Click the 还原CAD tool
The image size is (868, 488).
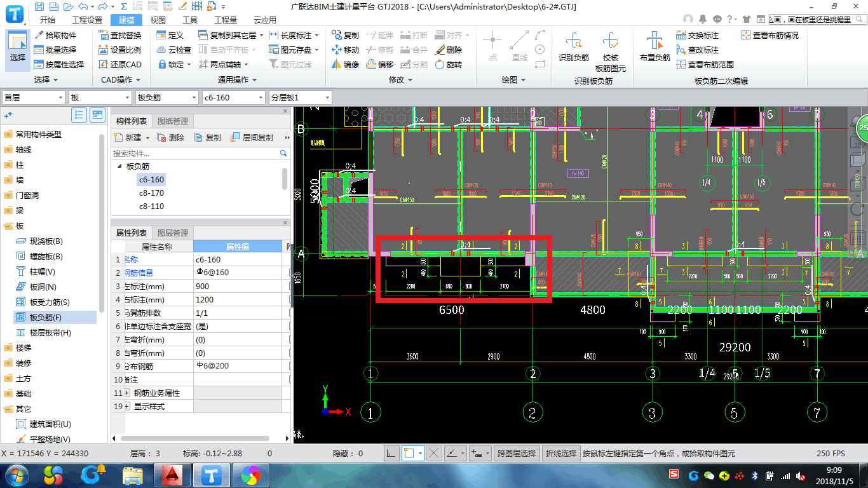[120, 64]
